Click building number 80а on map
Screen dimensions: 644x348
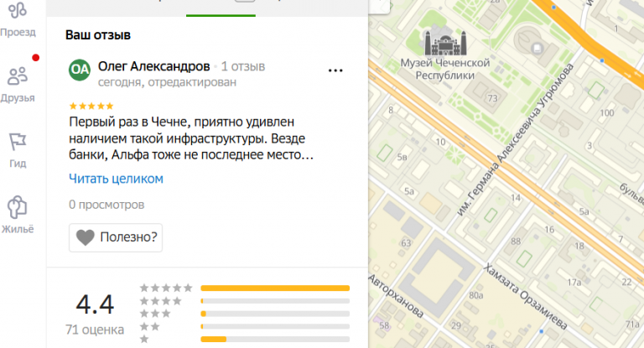tap(476, 295)
